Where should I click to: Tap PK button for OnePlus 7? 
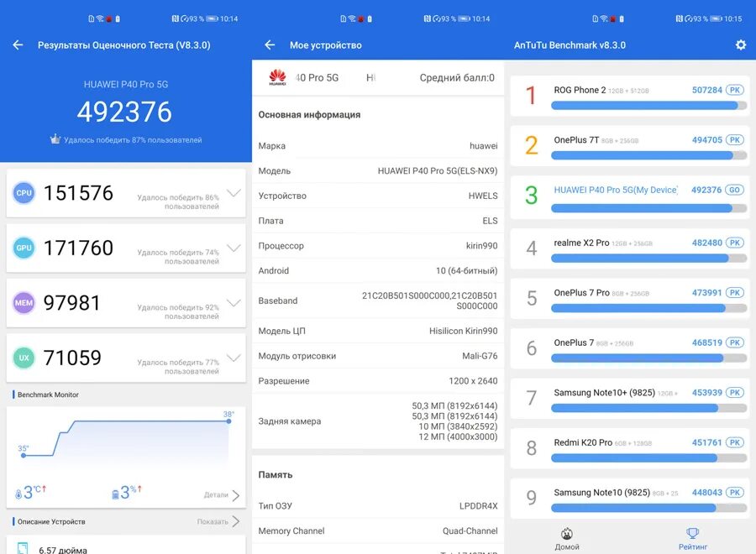coord(735,342)
